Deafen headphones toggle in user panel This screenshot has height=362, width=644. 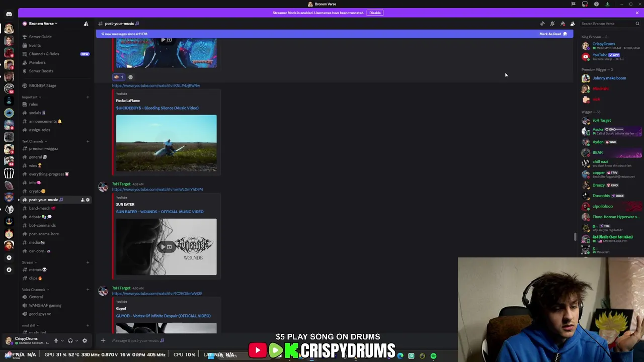click(x=70, y=340)
